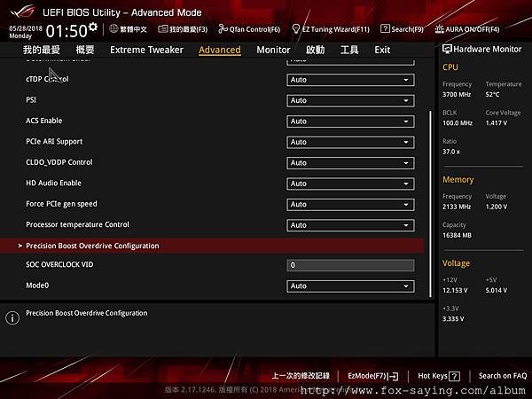The image size is (532, 399).
Task: Expand Precision Boost Overdrive Configuration submenu
Action: click(x=212, y=246)
